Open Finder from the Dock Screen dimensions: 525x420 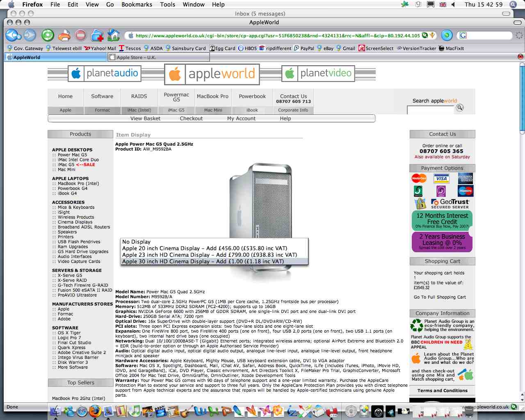[56, 411]
